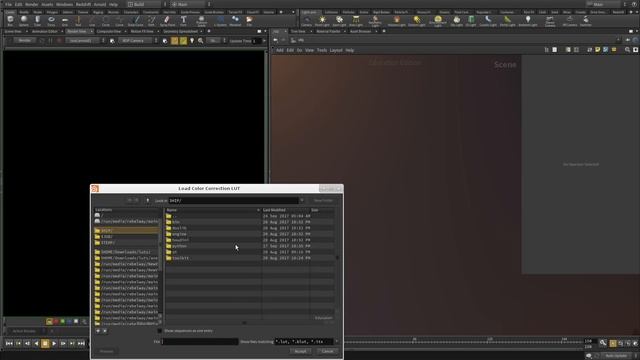Viewport: 640px width, 360px height.
Task: Open the File menu
Action: 8,4
